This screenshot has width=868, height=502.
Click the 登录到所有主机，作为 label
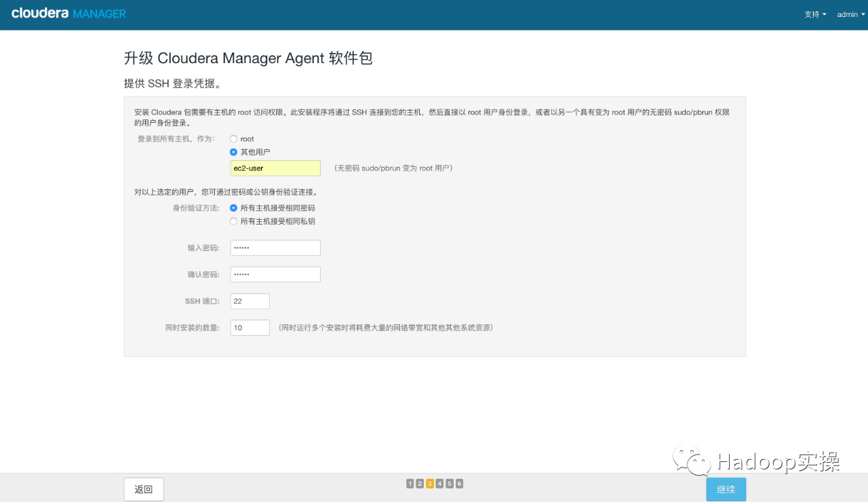(176, 139)
